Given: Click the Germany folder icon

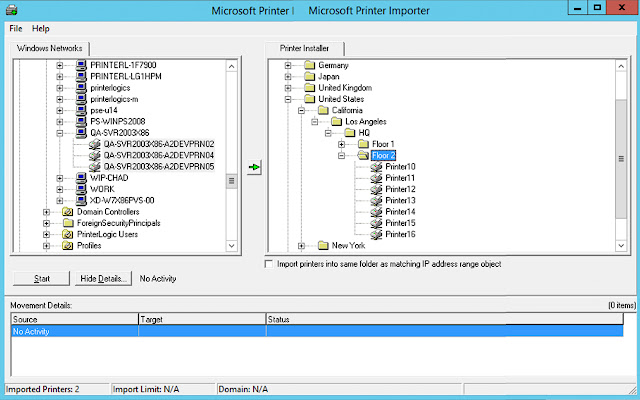Looking at the screenshot, I should tap(310, 65).
